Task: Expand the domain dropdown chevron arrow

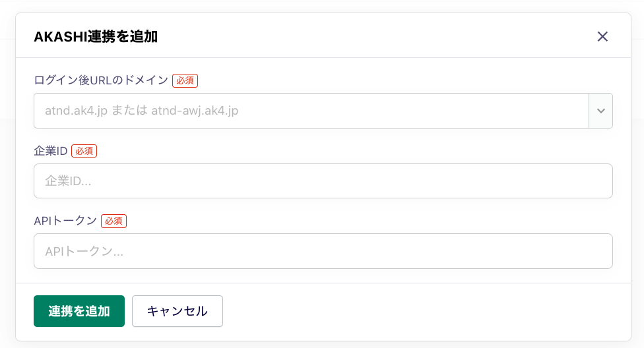Action: pos(601,111)
